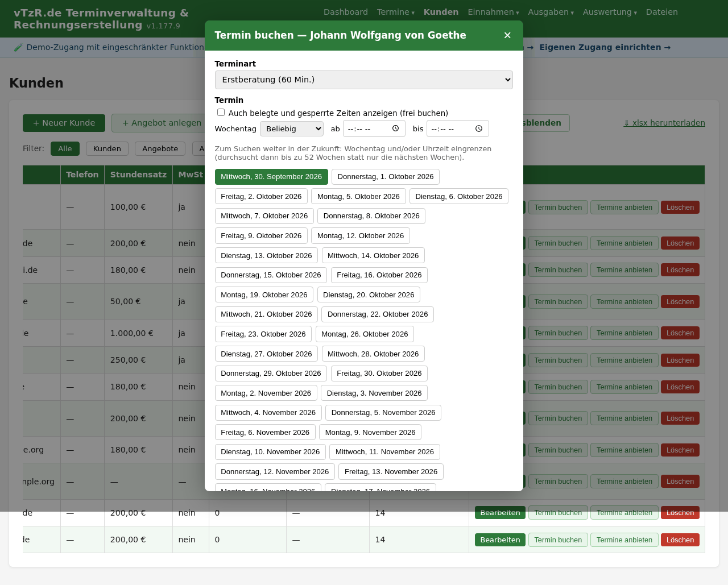728x585 pixels.
Task: Go to Kunden in navigation
Action: coord(441,12)
